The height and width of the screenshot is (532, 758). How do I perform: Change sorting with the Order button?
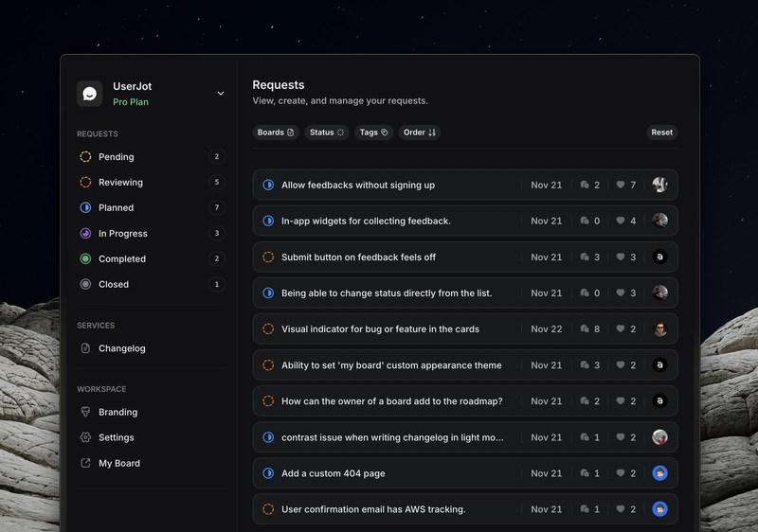point(419,133)
